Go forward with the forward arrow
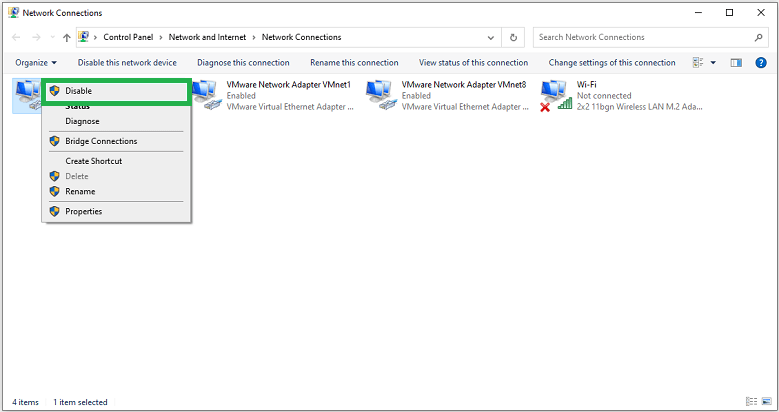This screenshot has width=779, height=412. tap(36, 37)
